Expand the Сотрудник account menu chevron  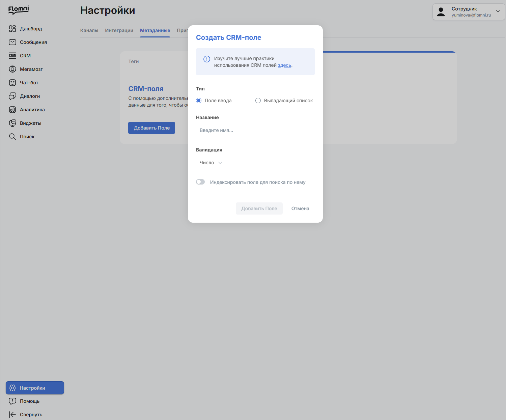(498, 11)
